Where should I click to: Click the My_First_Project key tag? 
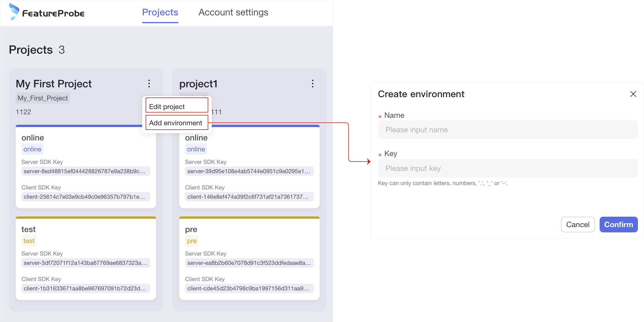click(x=43, y=98)
